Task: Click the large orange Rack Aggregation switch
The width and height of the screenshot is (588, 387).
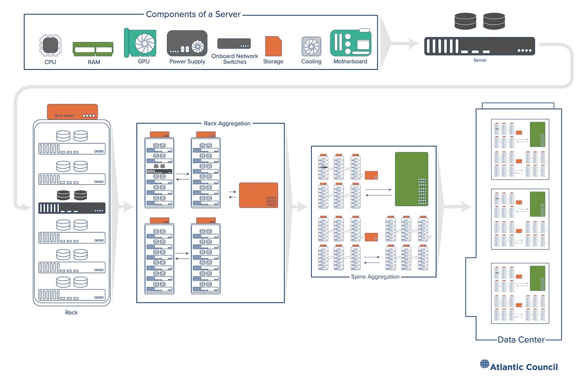Action: coord(258,195)
